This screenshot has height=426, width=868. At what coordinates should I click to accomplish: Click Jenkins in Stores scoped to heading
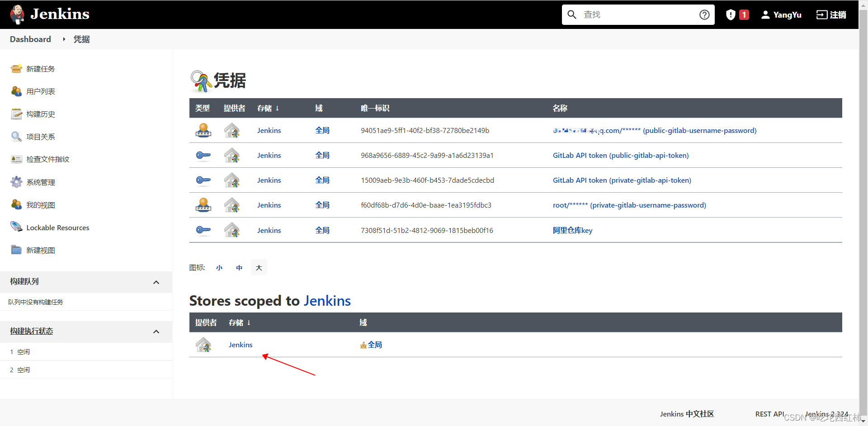[x=327, y=301]
